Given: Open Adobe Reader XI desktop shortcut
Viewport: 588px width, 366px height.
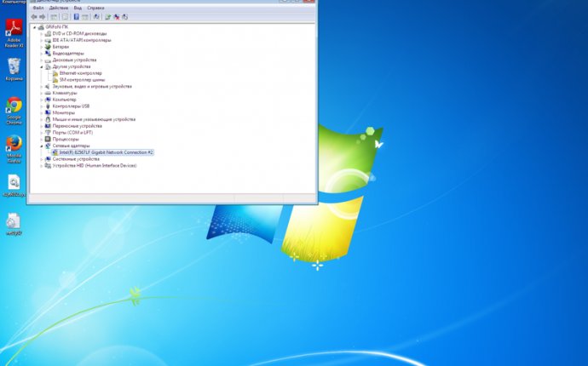Looking at the screenshot, I should click(14, 33).
